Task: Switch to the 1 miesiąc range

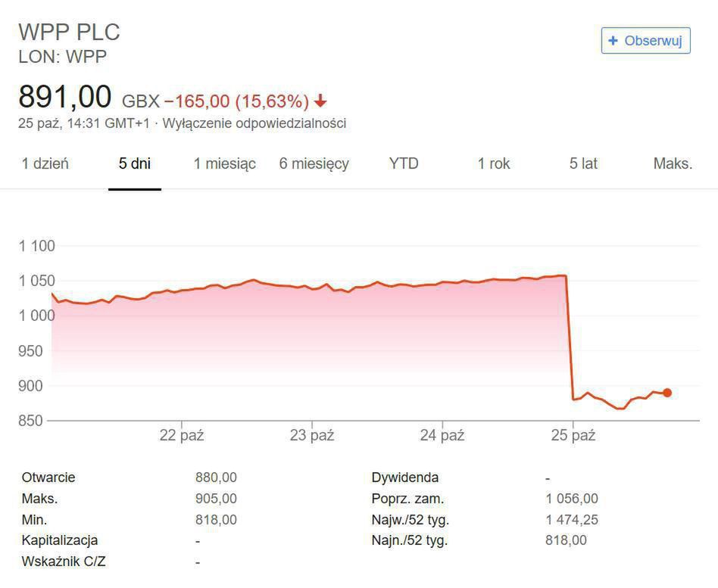Action: [225, 163]
